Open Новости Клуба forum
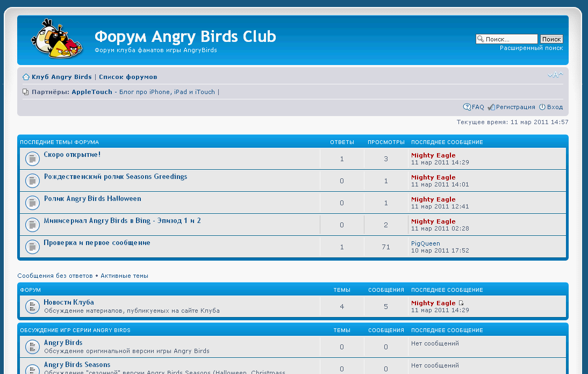This screenshot has width=588, height=374. click(x=69, y=302)
